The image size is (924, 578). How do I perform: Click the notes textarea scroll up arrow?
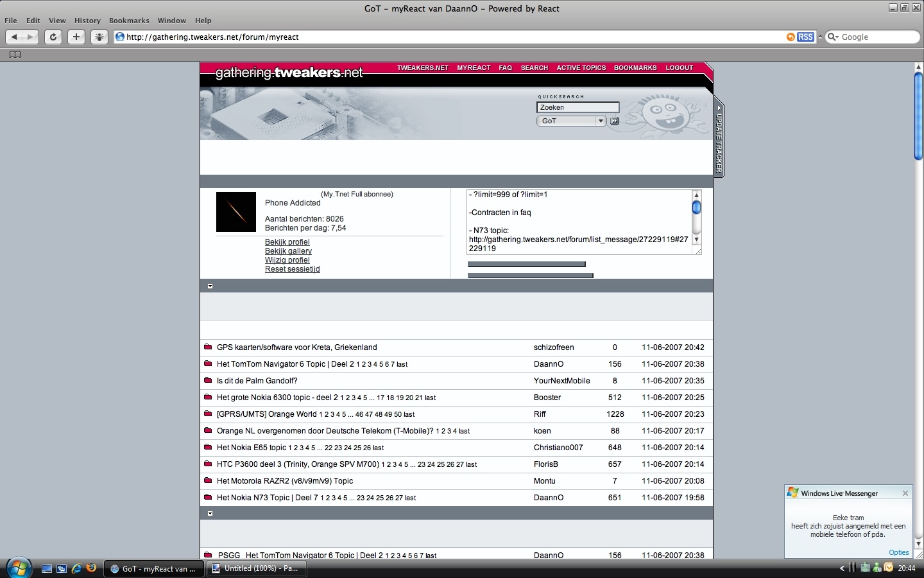click(x=696, y=195)
